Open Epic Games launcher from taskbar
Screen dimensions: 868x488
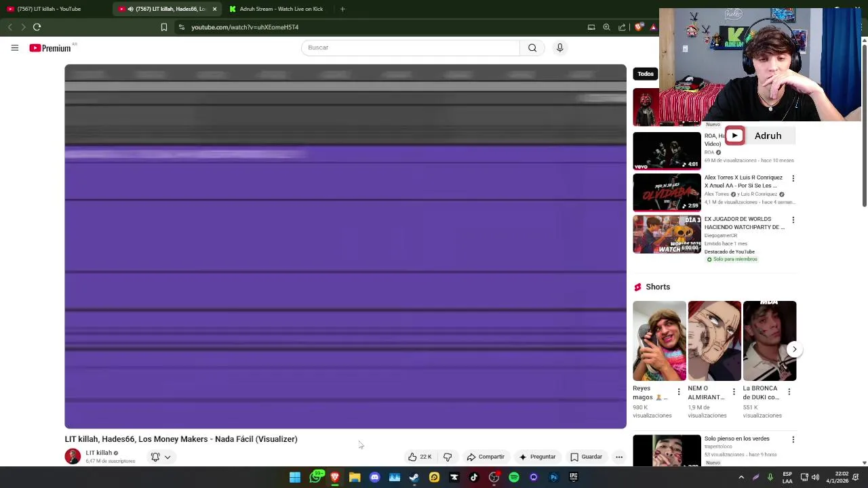pos(574,477)
